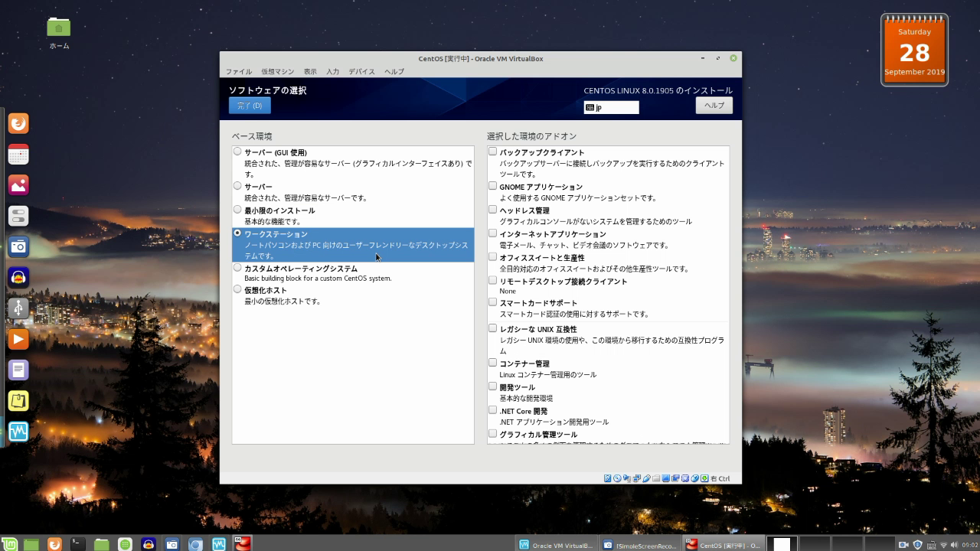
Task: Click the mouse integration icon in VirtualBox status bar
Action: pyautogui.click(x=695, y=478)
